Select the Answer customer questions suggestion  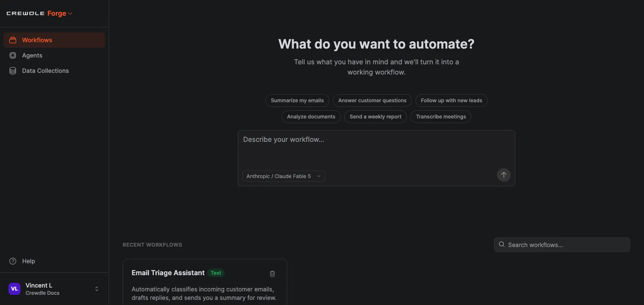pyautogui.click(x=372, y=101)
